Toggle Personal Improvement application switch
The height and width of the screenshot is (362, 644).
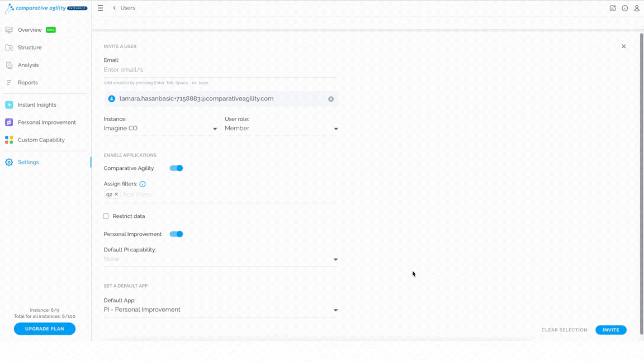pyautogui.click(x=176, y=234)
